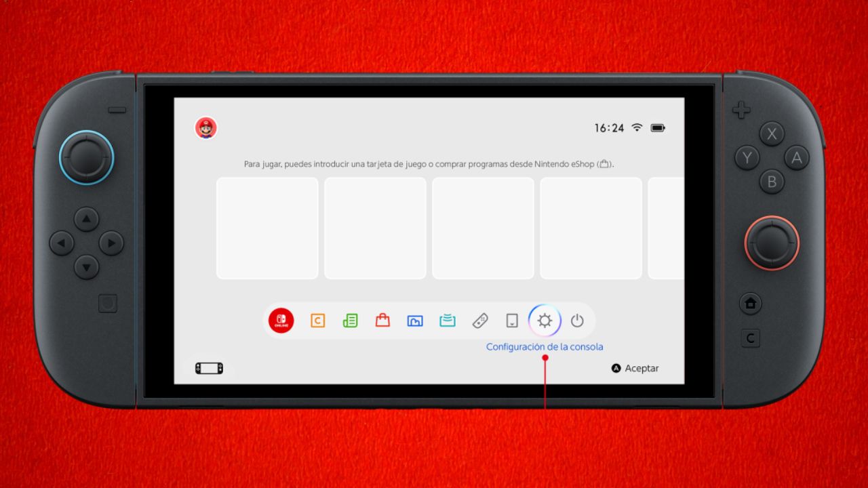Open the Virtual Game Cards icon
868x488 pixels.
click(513, 321)
